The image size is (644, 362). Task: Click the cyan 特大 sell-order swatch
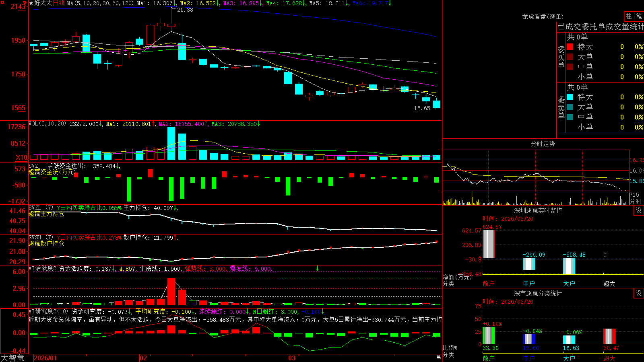click(570, 97)
